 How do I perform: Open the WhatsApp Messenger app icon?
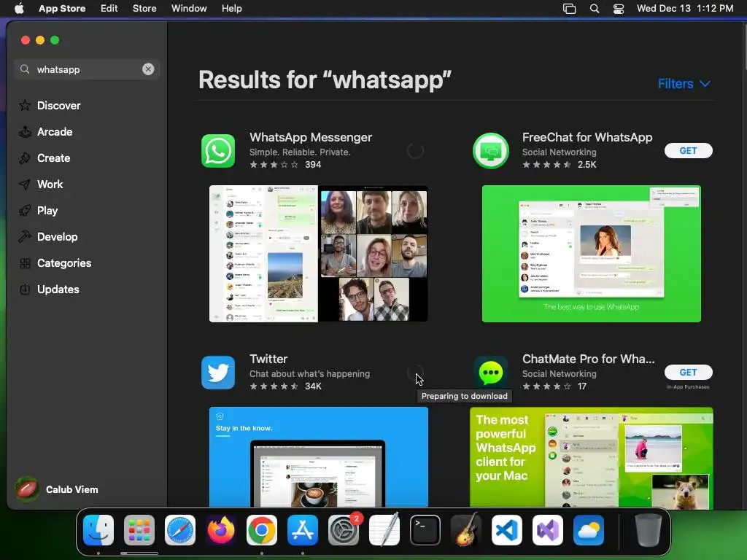click(218, 151)
